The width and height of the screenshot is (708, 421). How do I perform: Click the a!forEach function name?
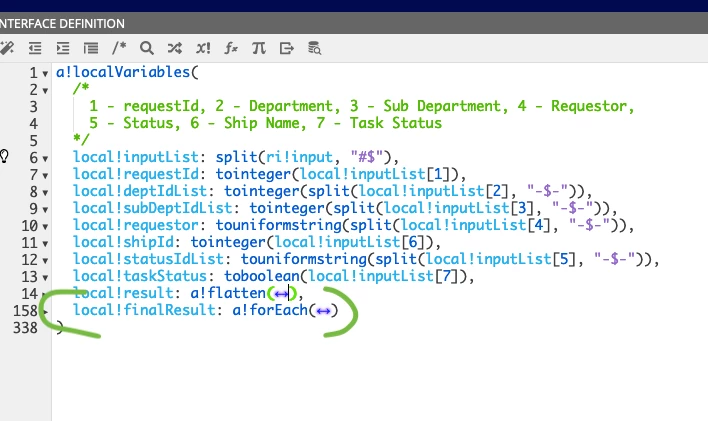[270, 310]
